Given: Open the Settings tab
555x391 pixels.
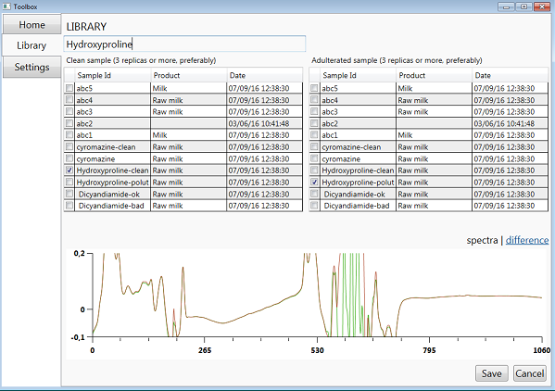Looking at the screenshot, I should point(32,67).
